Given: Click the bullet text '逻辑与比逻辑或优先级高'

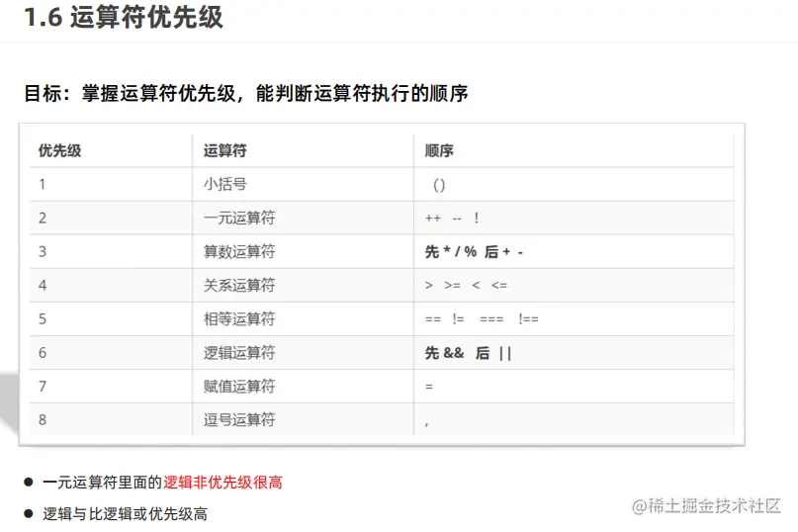Looking at the screenshot, I should pos(126,514).
